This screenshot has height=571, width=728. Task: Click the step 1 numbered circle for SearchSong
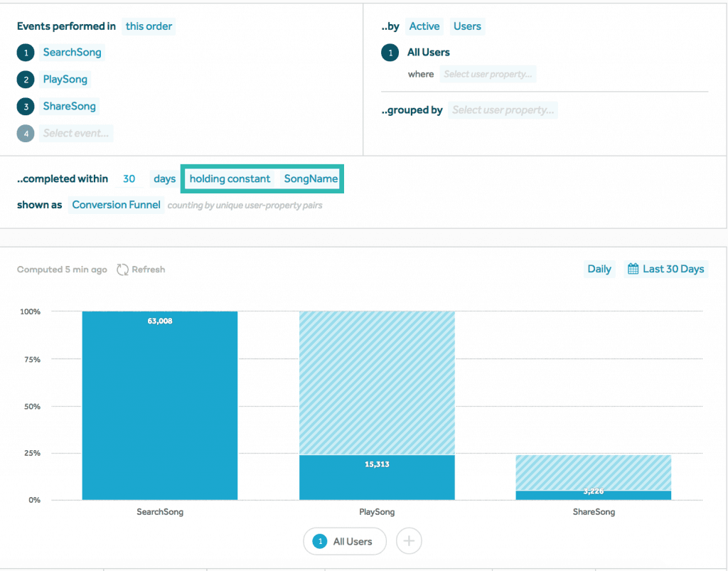click(x=26, y=53)
